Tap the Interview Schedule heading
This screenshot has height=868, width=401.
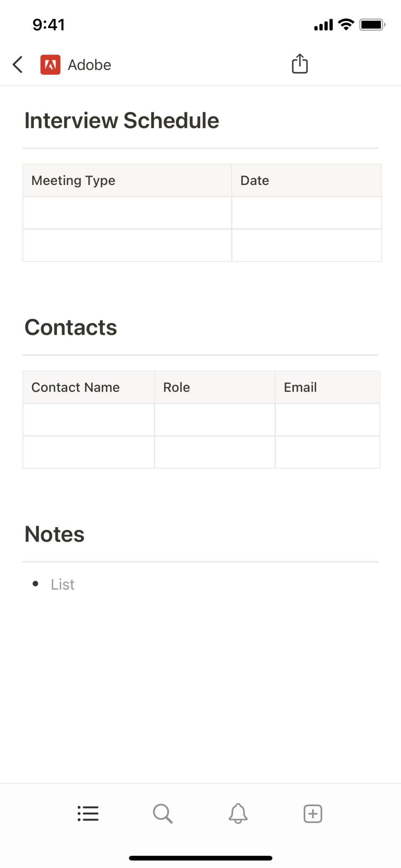(122, 120)
